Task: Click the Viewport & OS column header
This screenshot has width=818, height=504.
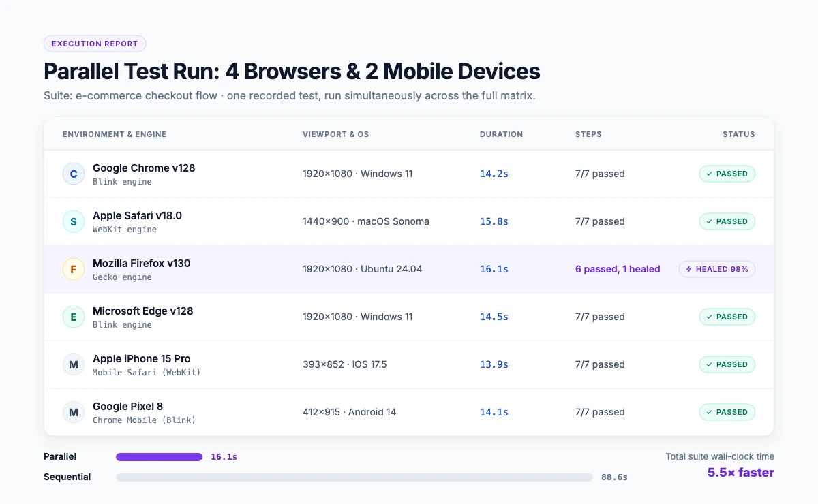Action: pyautogui.click(x=336, y=134)
